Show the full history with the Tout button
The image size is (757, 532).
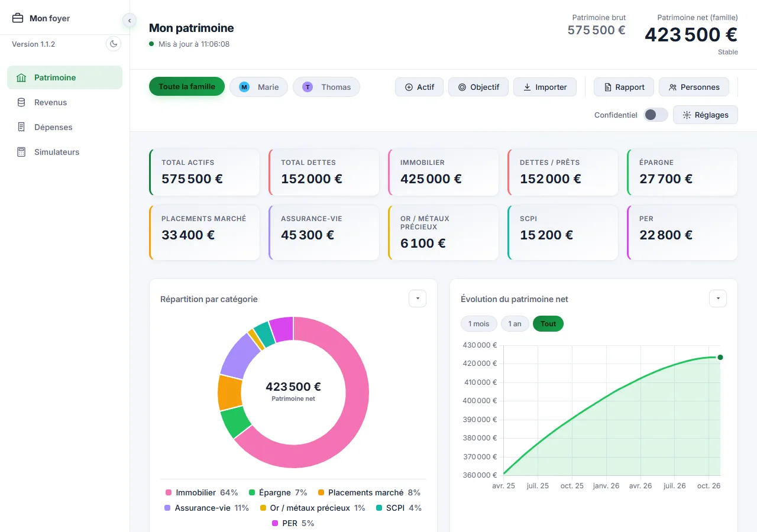click(x=548, y=324)
